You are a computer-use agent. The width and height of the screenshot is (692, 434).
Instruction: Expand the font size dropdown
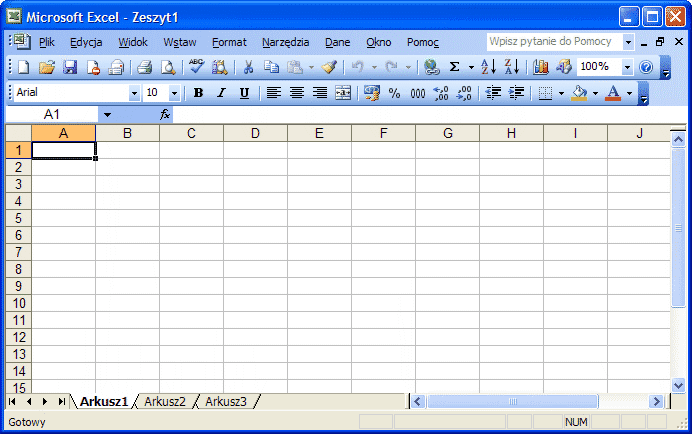click(x=174, y=93)
